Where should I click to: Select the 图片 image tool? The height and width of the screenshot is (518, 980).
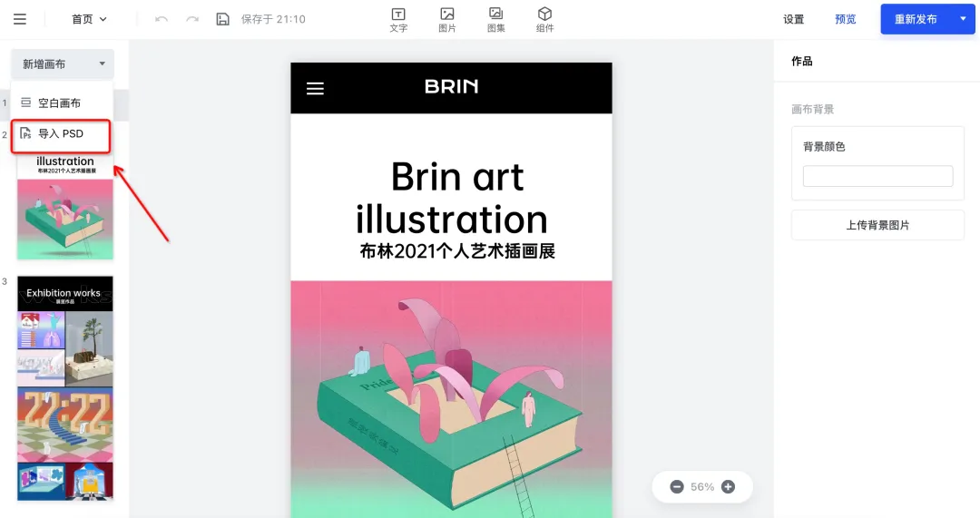click(x=446, y=20)
